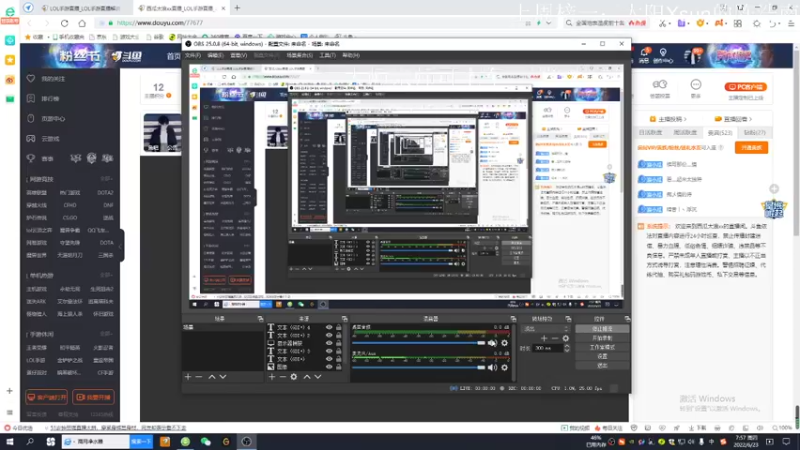Image resolution: width=800 pixels, height=450 pixels.
Task: Collapse the Douyu left sidebar handle
Action: 121,246
